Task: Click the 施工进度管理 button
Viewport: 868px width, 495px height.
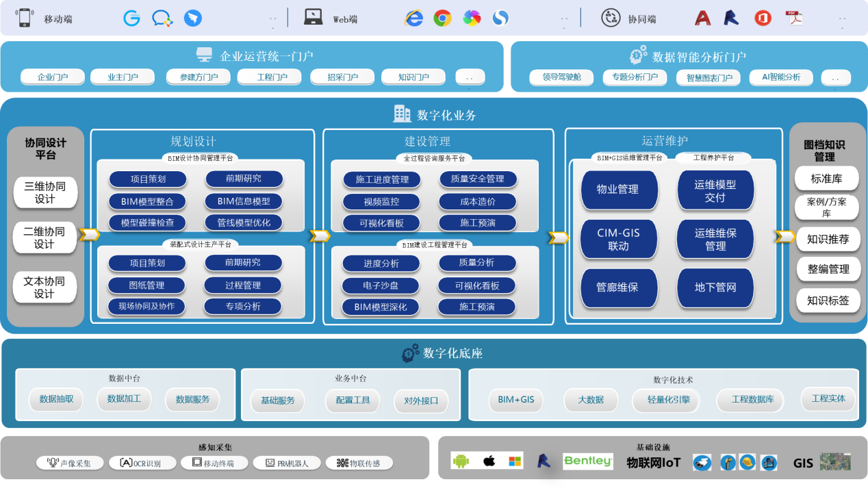Action: tap(382, 179)
